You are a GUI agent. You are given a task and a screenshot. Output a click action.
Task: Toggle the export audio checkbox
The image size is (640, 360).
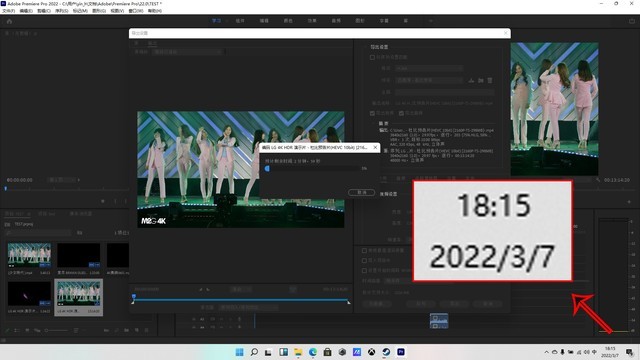pos(401,113)
